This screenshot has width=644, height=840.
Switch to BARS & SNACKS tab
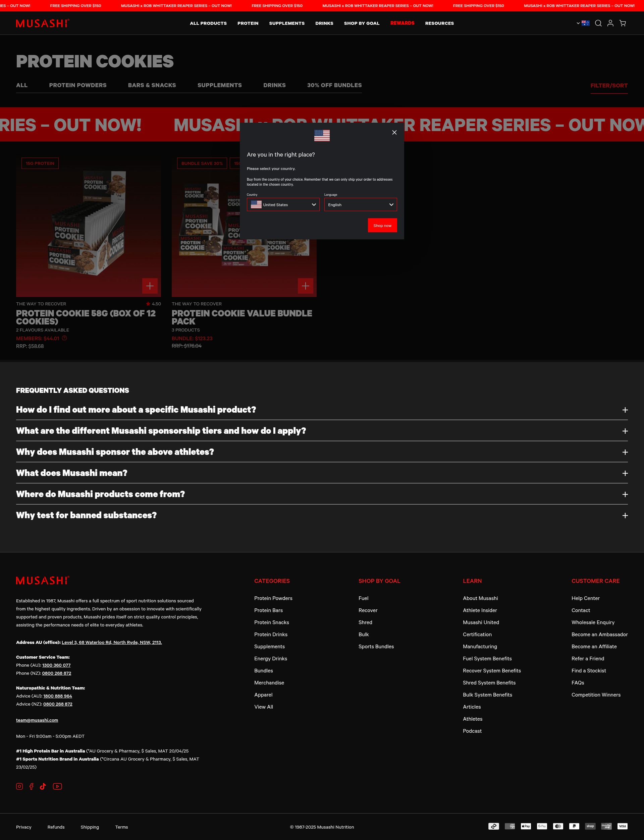pyautogui.click(x=152, y=85)
